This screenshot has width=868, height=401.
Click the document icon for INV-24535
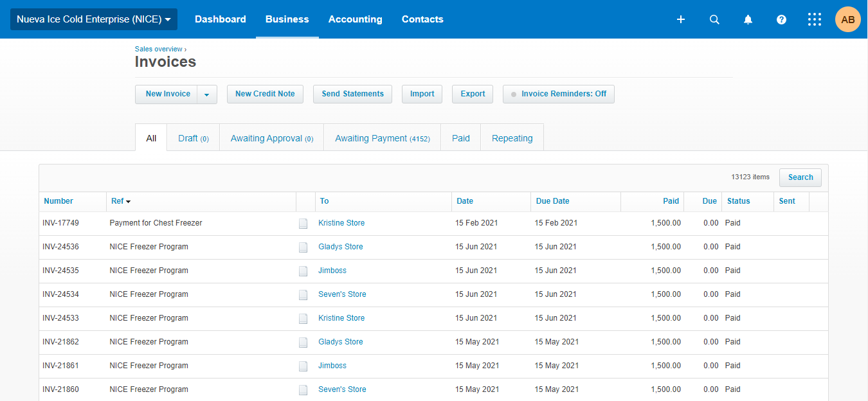[x=303, y=271]
